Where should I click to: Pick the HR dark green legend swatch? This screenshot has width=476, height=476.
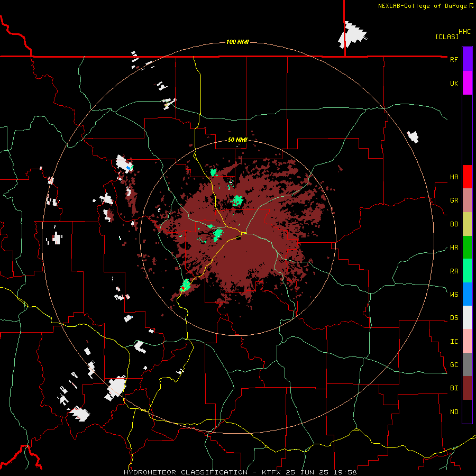click(x=467, y=247)
